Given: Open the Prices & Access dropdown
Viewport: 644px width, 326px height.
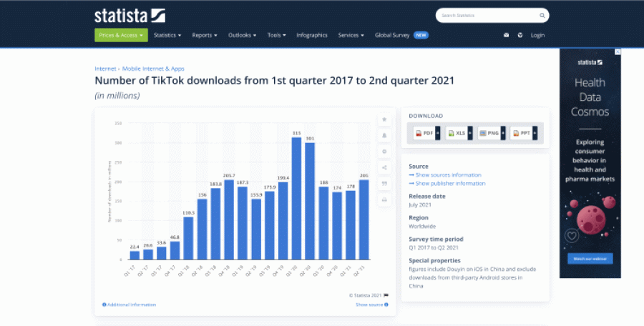Looking at the screenshot, I should 121,35.
